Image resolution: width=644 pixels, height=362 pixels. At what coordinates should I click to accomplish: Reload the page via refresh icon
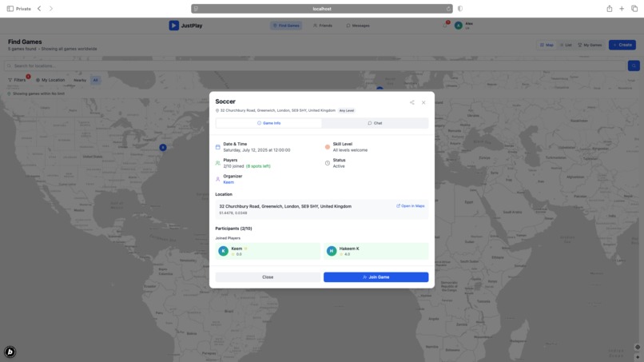click(x=448, y=9)
